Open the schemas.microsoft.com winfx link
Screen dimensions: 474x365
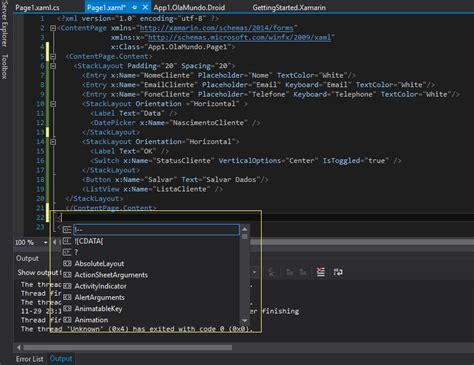240,37
